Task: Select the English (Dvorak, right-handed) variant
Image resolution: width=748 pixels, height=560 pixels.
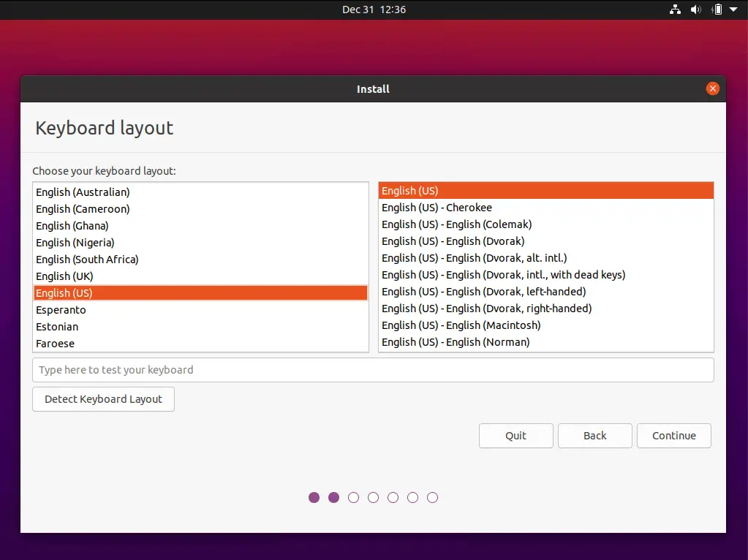Action: pos(546,308)
